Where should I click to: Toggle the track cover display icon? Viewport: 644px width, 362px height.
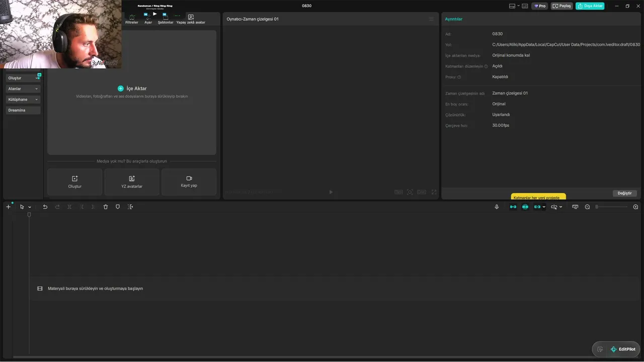pos(575,207)
